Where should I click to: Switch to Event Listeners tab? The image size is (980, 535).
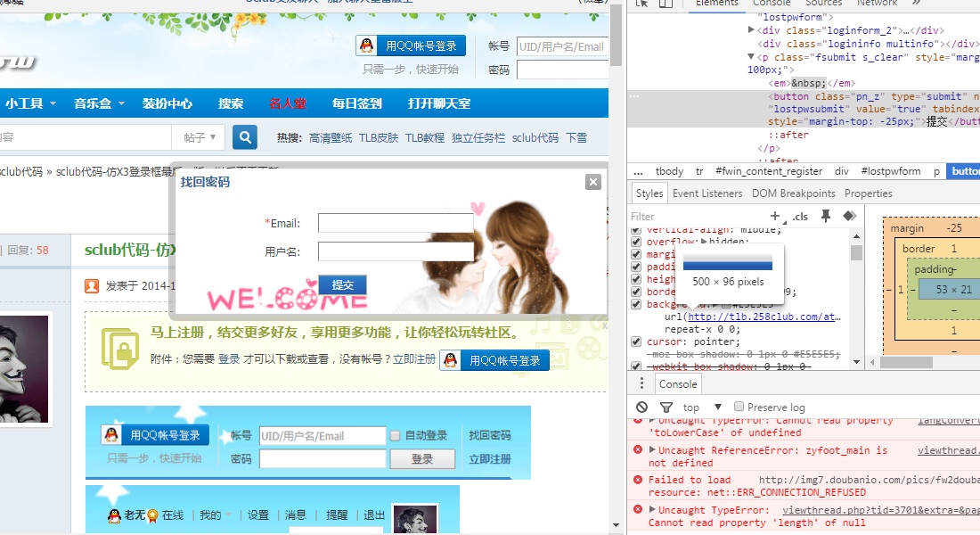click(x=706, y=193)
